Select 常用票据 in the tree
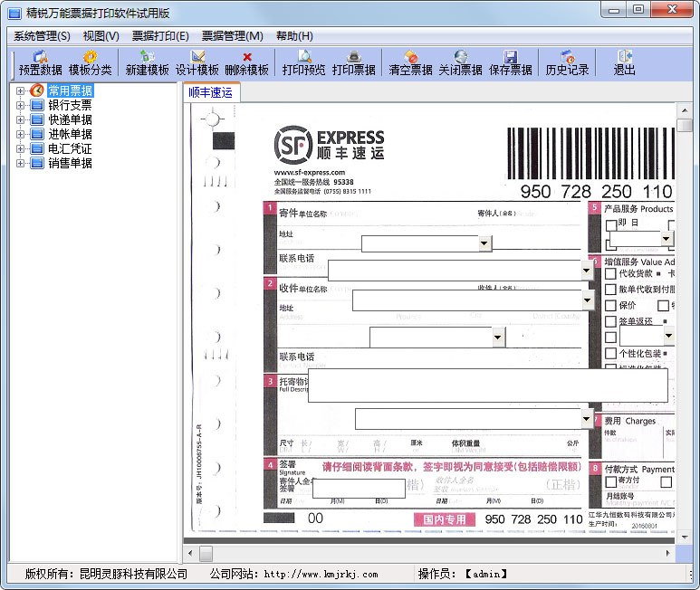Screen dimensions: 700x590 click(x=71, y=91)
